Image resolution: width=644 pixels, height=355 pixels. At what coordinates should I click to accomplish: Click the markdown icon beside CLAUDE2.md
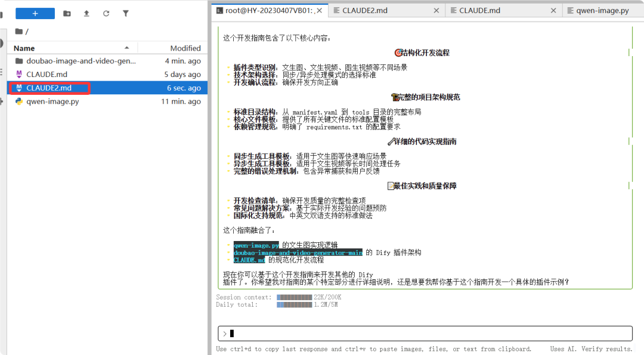coord(19,88)
